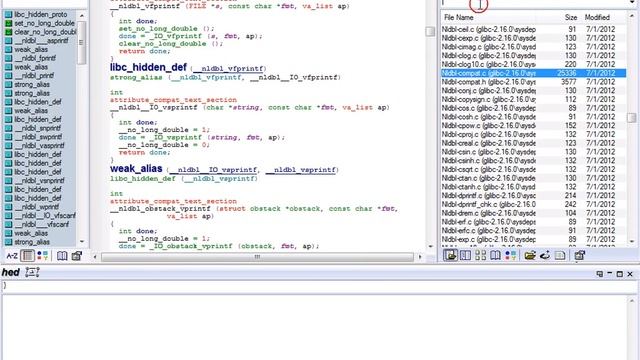Screen dimensions: 640x360
Task: Select project file list view icon
Action: tap(450, 256)
